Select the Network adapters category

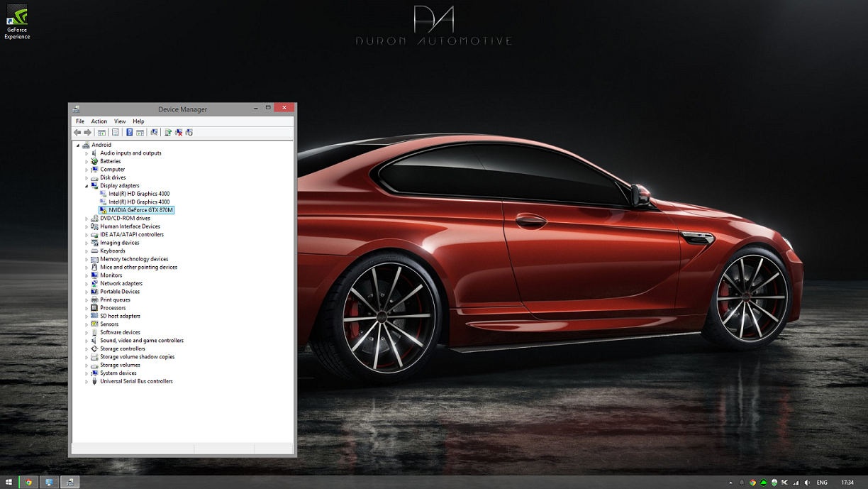coord(121,284)
